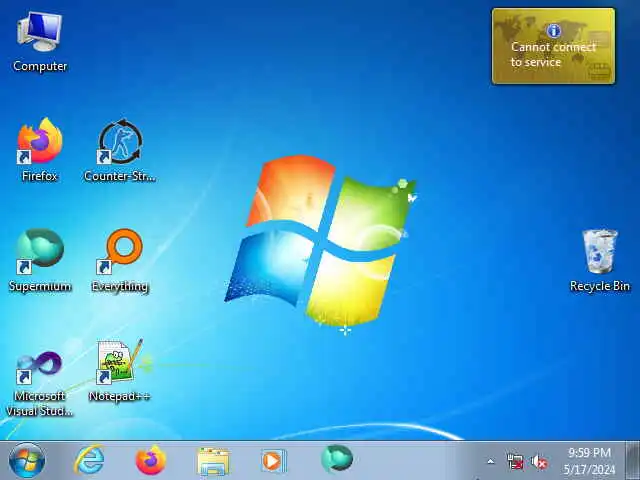Open the Windows Start menu orb

[27, 460]
